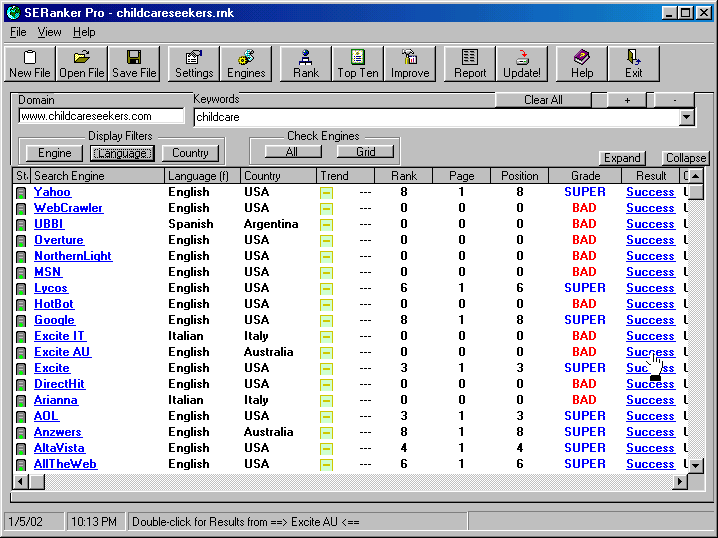Click the vertical scrollbar down arrow
The height and width of the screenshot is (538, 718).
pyautogui.click(x=696, y=466)
